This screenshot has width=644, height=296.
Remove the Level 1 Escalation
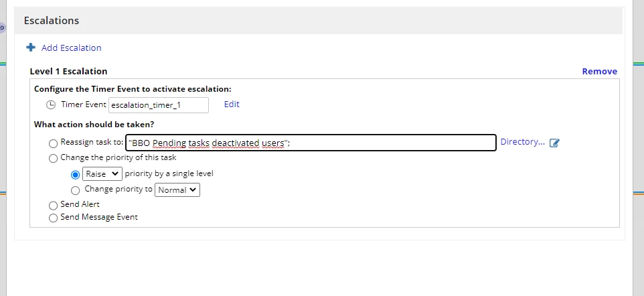pyautogui.click(x=599, y=71)
